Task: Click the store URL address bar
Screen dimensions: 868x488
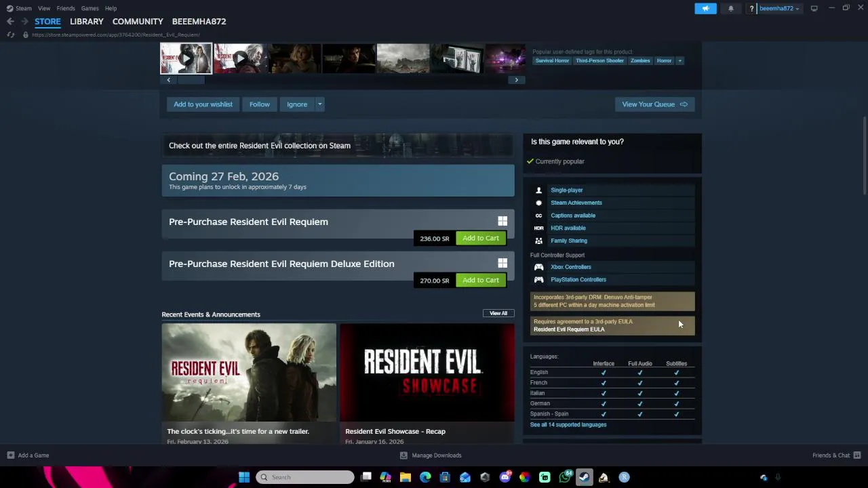Action: coord(116,35)
